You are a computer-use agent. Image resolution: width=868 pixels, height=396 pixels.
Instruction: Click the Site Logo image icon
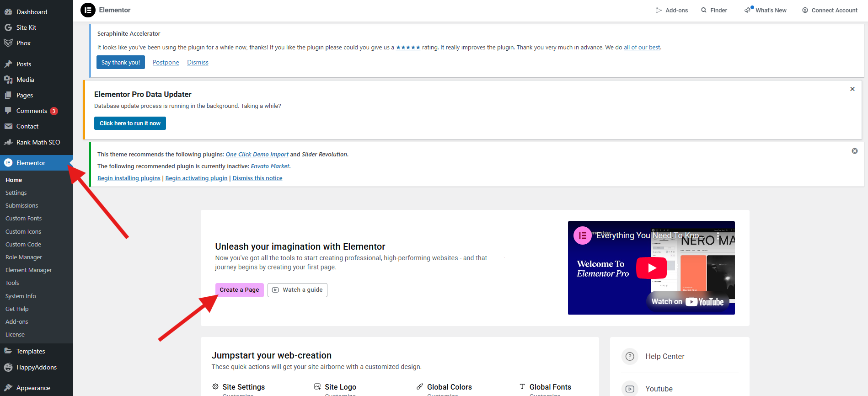(317, 386)
